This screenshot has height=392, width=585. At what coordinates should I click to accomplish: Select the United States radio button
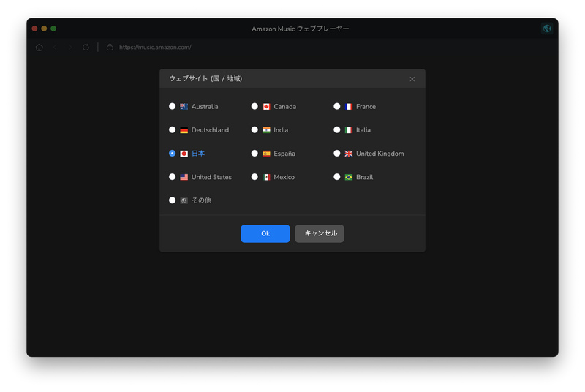click(172, 177)
